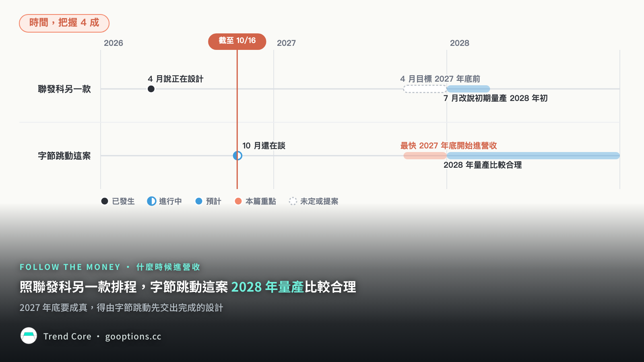644x362 pixels.
Task: Click the 預計 legend blue dot
Action: point(199,201)
